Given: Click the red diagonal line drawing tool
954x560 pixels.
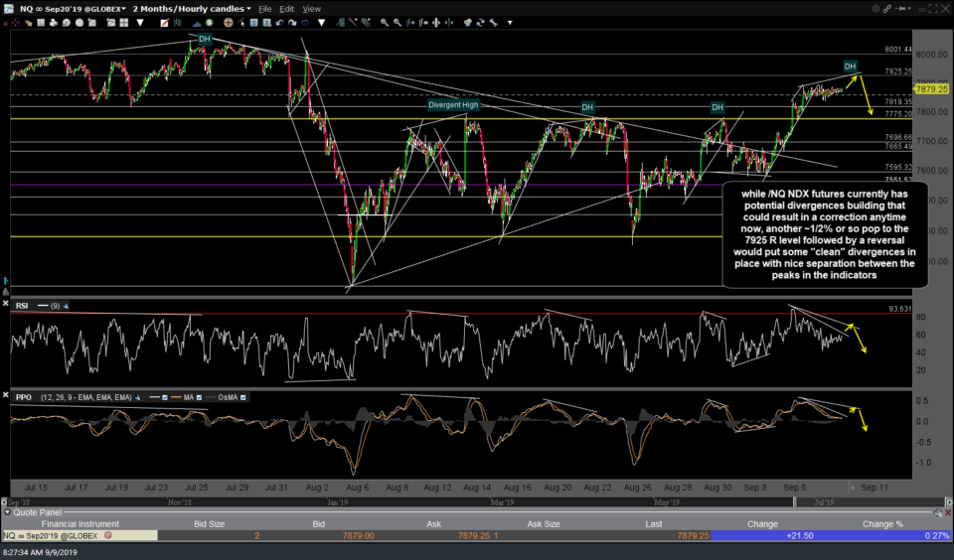Looking at the screenshot, I should point(164,23).
